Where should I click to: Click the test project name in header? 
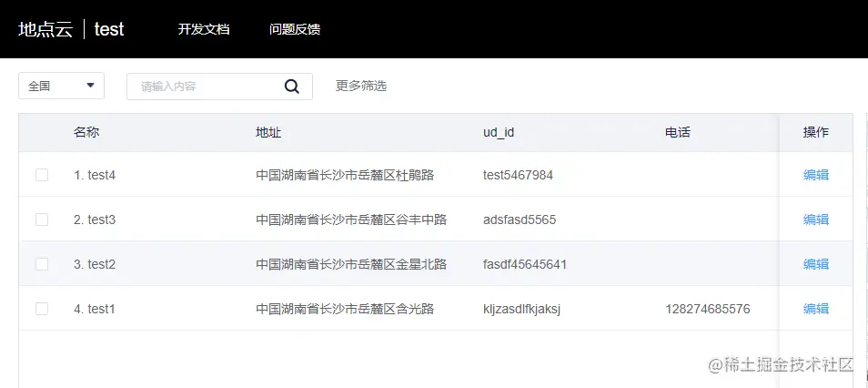pyautogui.click(x=109, y=29)
